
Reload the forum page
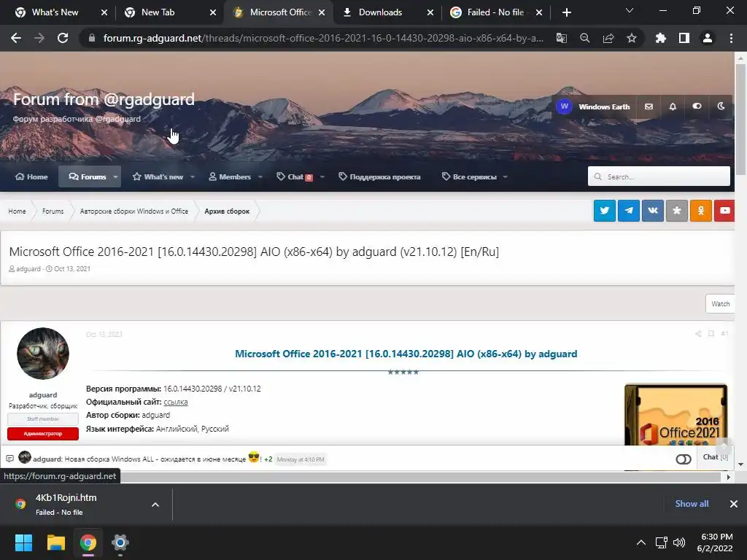[63, 38]
